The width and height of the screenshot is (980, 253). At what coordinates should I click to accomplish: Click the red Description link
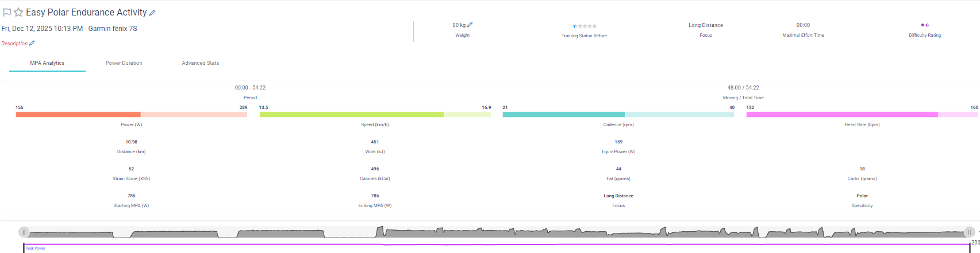(14, 44)
